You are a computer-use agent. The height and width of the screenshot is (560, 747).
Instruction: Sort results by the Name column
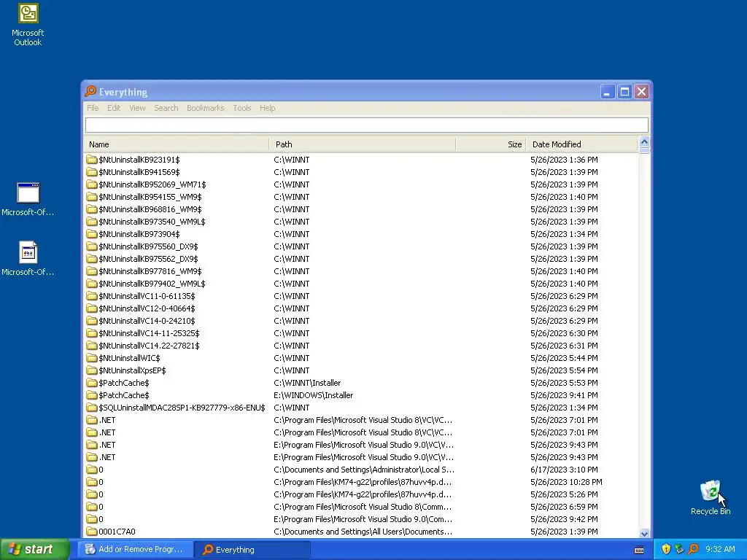177,144
